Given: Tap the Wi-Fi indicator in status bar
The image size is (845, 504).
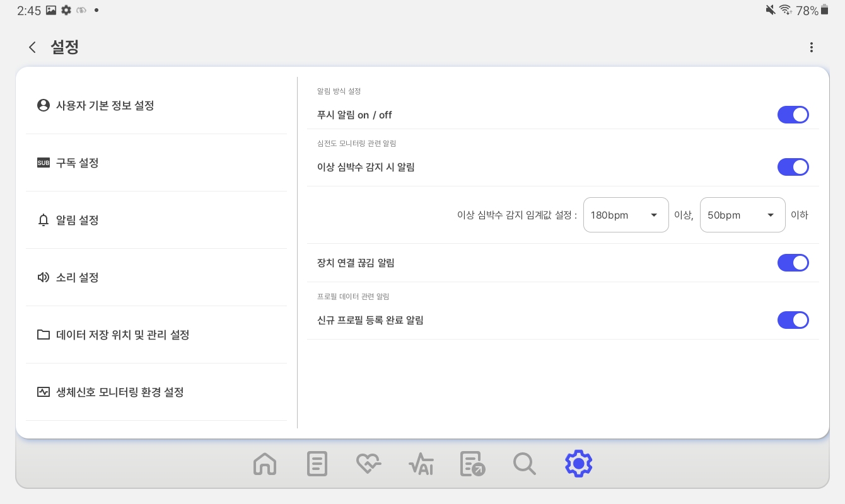Looking at the screenshot, I should (x=785, y=9).
